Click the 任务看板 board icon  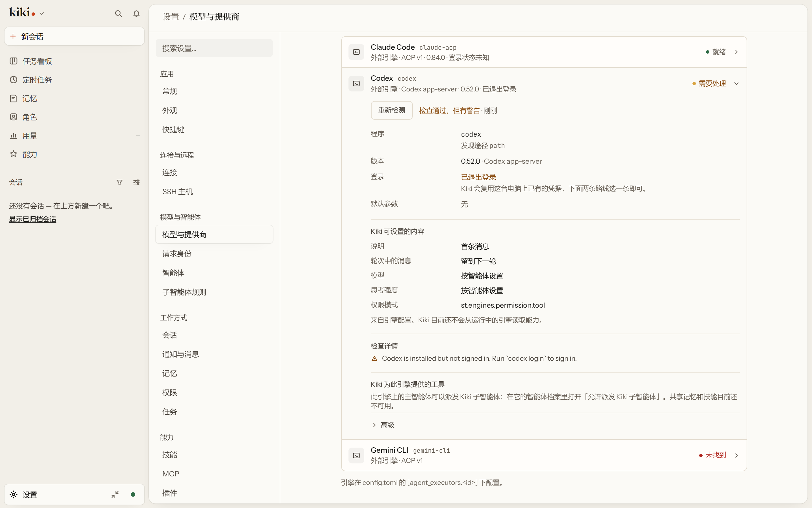point(14,61)
